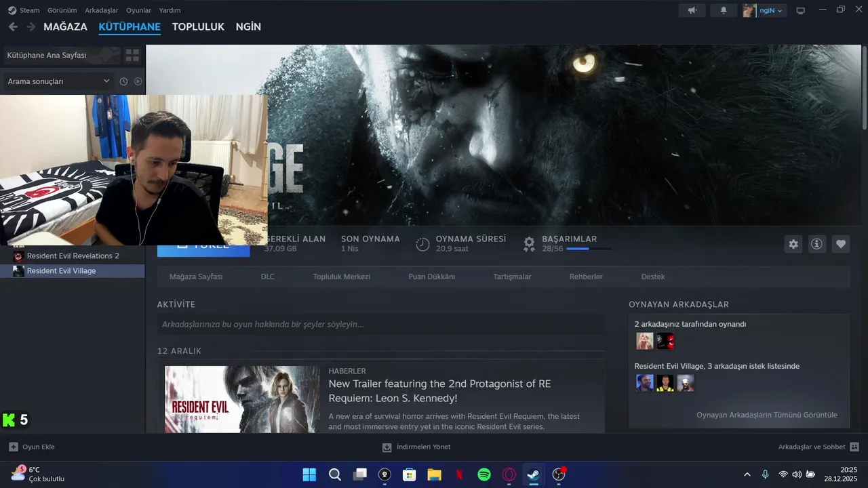Click the microphone tray icon
The image size is (868, 488).
(x=766, y=474)
